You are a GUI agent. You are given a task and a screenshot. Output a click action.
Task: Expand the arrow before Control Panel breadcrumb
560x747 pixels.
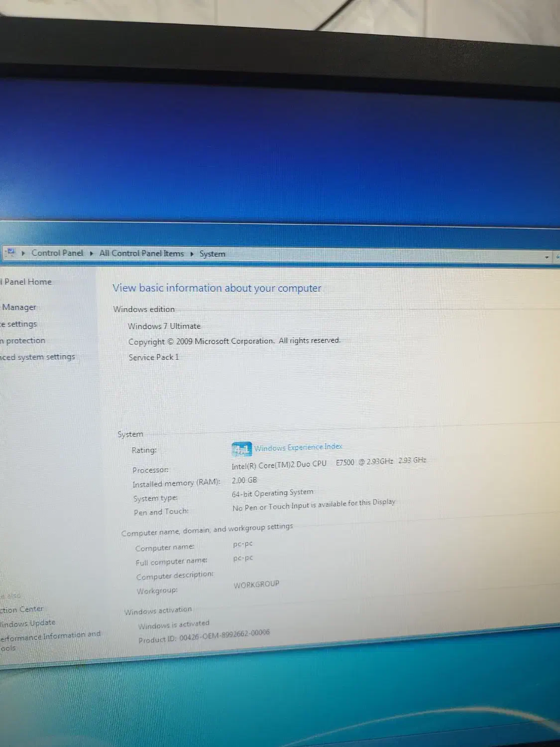23,253
